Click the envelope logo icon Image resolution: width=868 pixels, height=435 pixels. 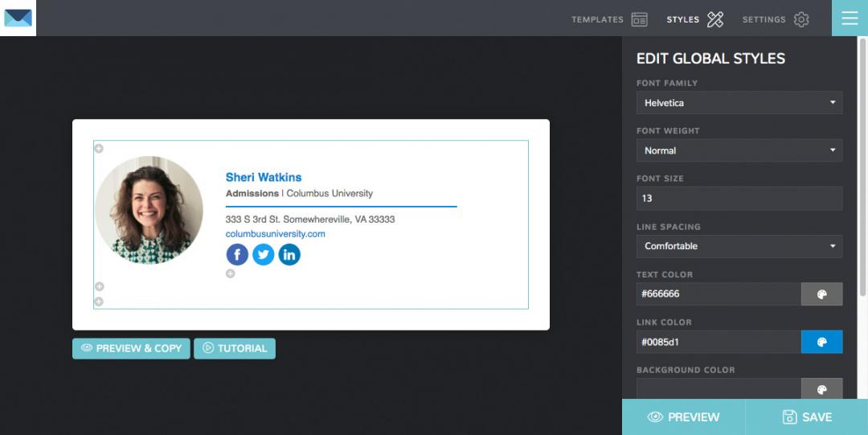[x=18, y=18]
